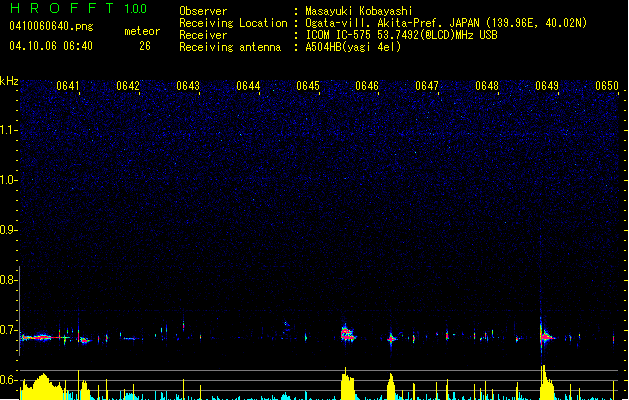Click the 0650 time marker

pos(607,86)
